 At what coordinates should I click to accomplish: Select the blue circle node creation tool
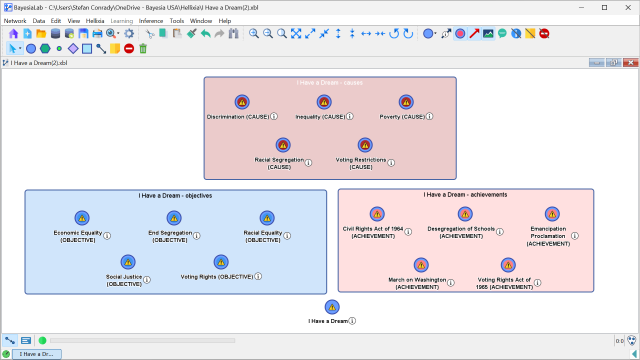click(x=31, y=49)
